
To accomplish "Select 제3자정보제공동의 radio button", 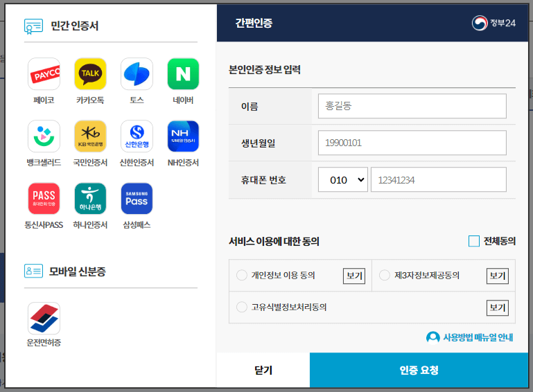I will coord(385,275).
